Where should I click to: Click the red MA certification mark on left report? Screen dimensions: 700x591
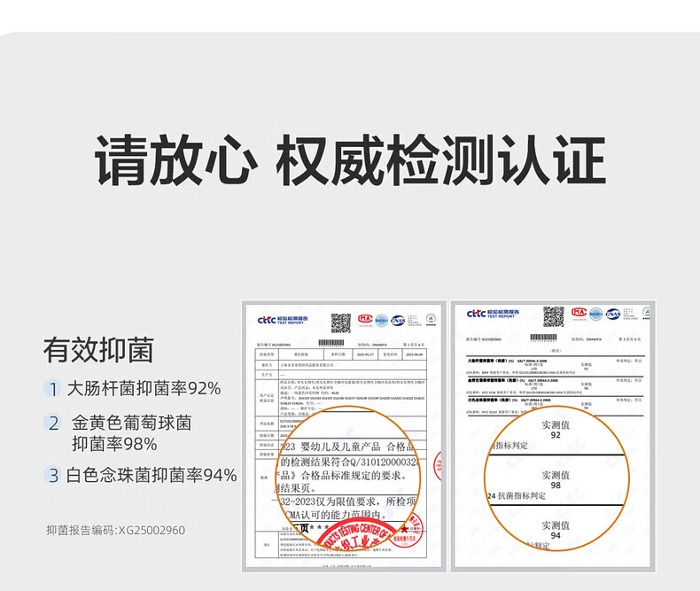(x=364, y=319)
